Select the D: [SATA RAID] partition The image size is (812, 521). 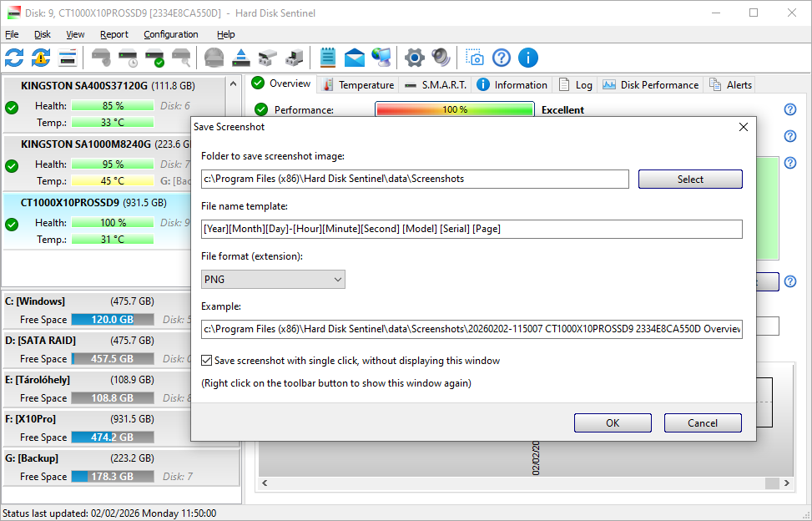click(x=96, y=350)
